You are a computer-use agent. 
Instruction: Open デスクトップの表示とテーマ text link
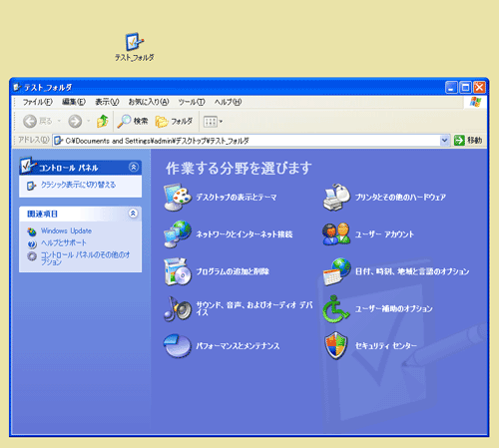pyautogui.click(x=237, y=198)
